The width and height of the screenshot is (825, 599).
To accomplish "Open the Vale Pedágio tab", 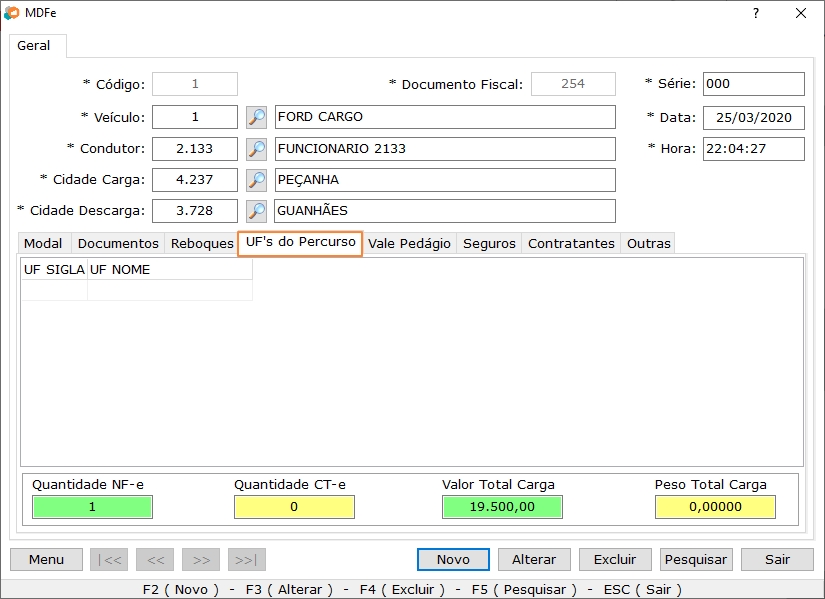I will click(410, 243).
